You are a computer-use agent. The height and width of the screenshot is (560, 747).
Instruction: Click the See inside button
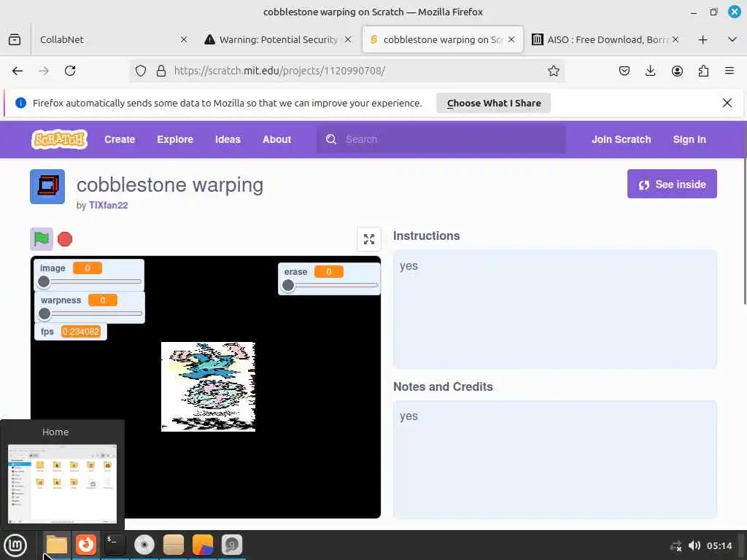point(672,184)
